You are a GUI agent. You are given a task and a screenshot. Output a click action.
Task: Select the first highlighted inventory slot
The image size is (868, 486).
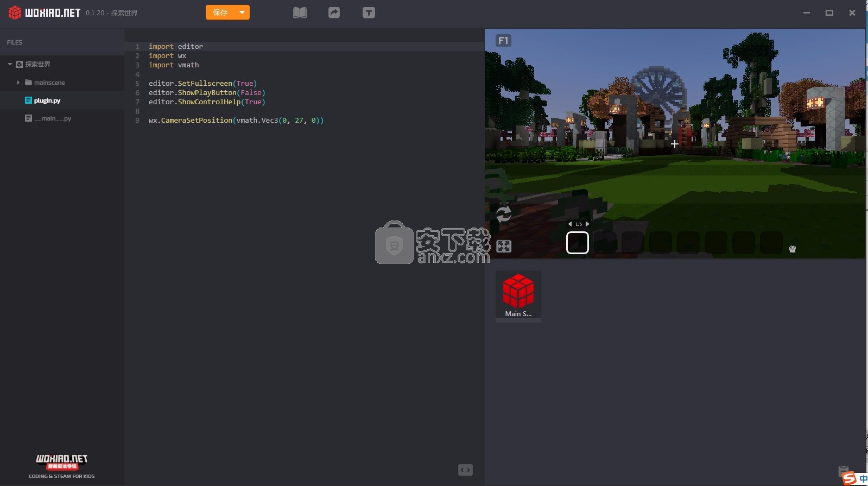[578, 243]
